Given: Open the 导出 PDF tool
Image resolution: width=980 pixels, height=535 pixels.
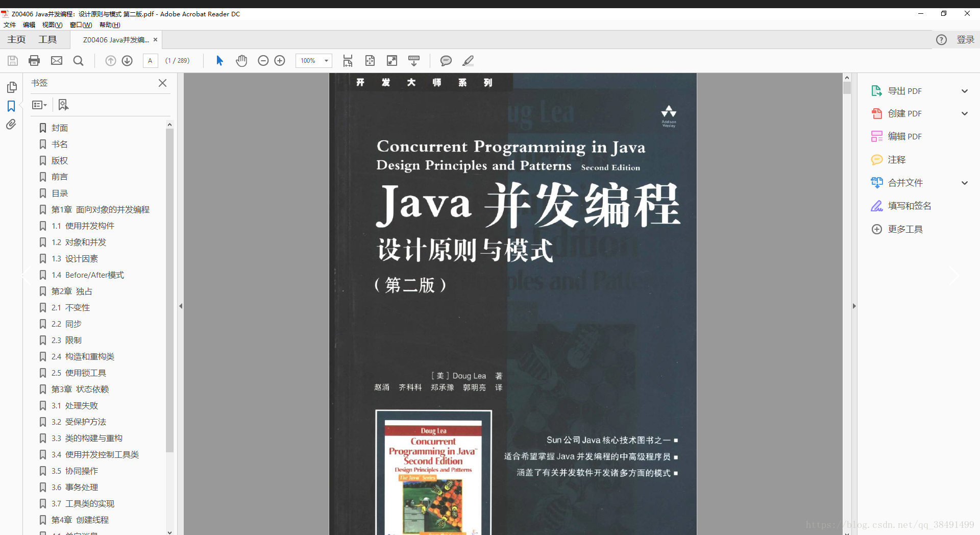Looking at the screenshot, I should pos(896,91).
